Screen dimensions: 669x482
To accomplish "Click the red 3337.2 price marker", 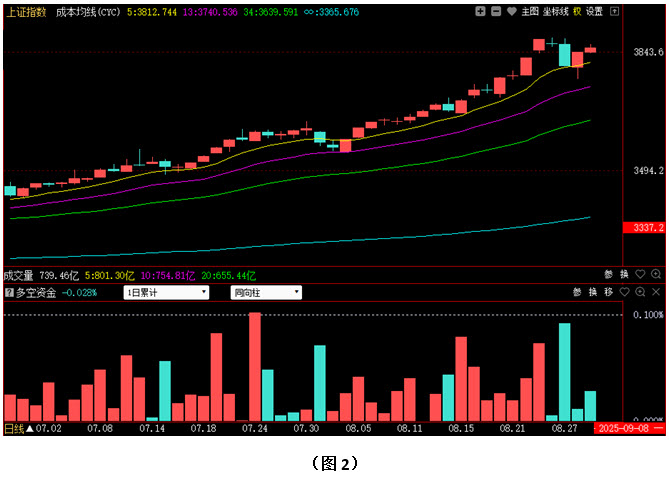I will pyautogui.click(x=644, y=228).
